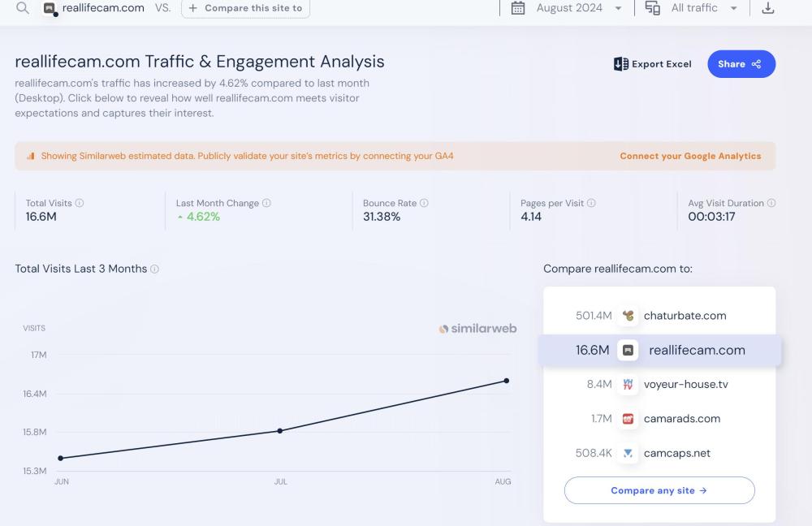Viewport: 812px width, 526px height.
Task: Select camarads.com in the compare list
Action: tap(681, 419)
